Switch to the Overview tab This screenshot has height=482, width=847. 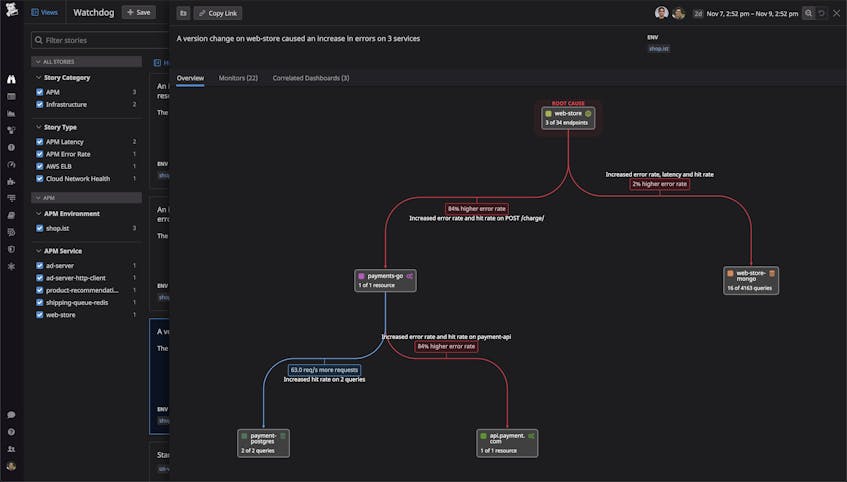click(x=190, y=78)
